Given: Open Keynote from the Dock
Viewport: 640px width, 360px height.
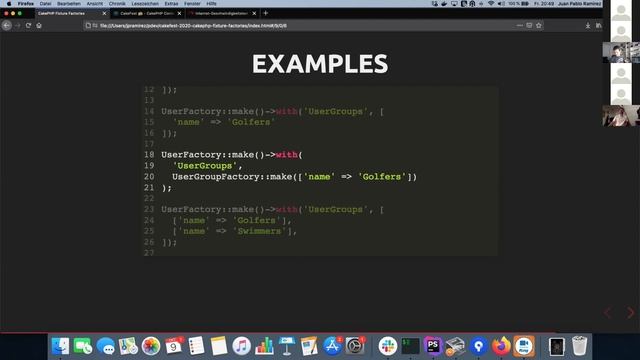Looking at the screenshot, I should point(287,346).
